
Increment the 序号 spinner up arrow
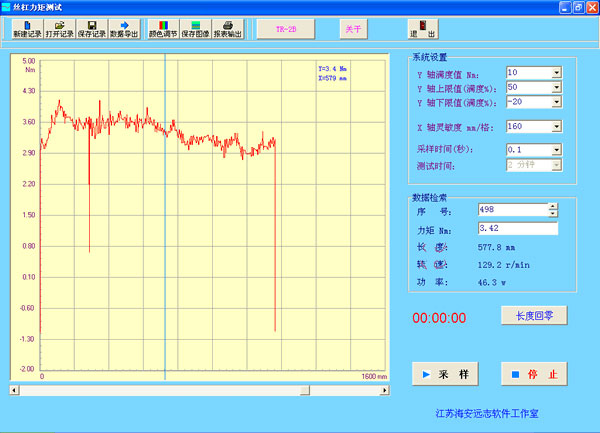(x=552, y=206)
